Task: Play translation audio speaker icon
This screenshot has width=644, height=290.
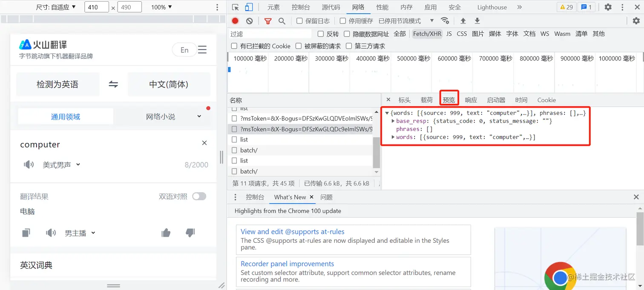Action: coord(51,233)
